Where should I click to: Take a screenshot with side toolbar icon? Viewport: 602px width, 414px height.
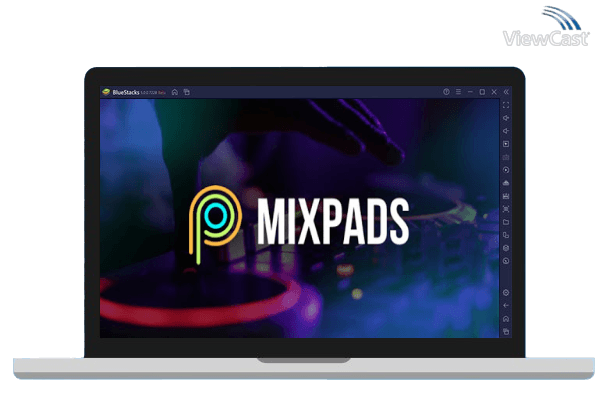point(506,209)
